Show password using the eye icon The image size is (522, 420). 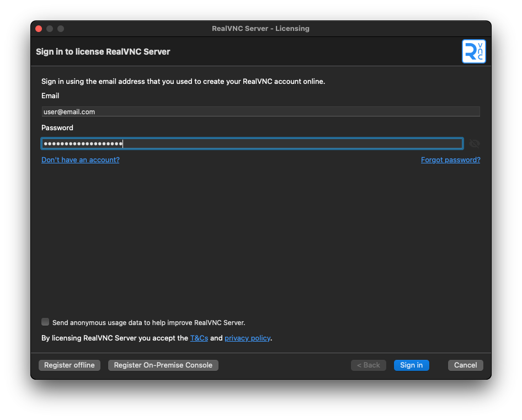point(474,143)
